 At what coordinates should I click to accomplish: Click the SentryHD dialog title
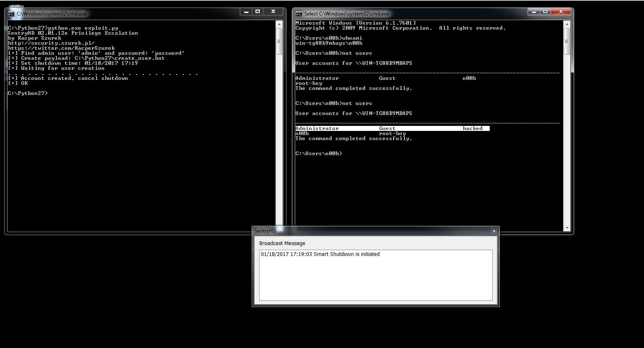click(x=265, y=231)
